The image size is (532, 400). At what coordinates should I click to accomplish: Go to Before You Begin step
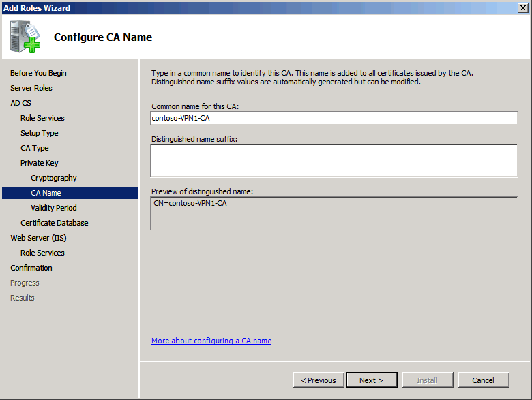(38, 73)
